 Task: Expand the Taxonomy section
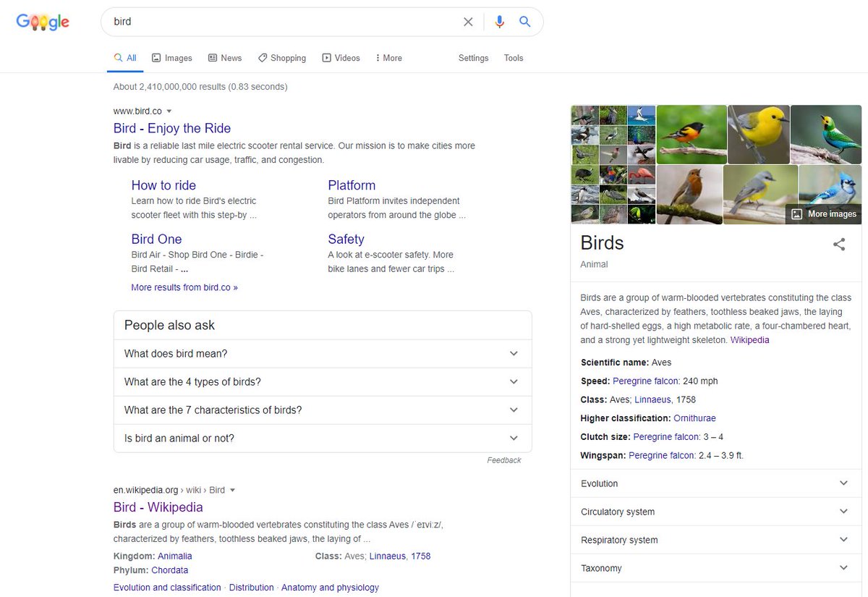pos(716,568)
